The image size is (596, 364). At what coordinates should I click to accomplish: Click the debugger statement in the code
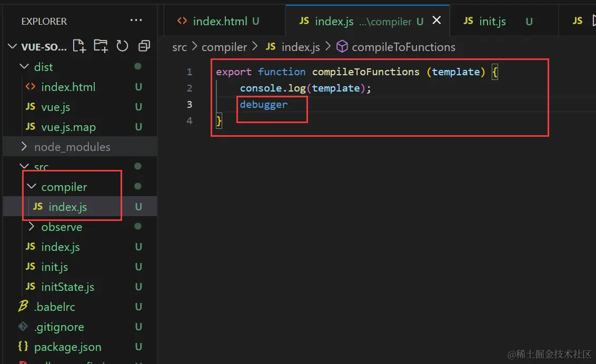(x=264, y=104)
